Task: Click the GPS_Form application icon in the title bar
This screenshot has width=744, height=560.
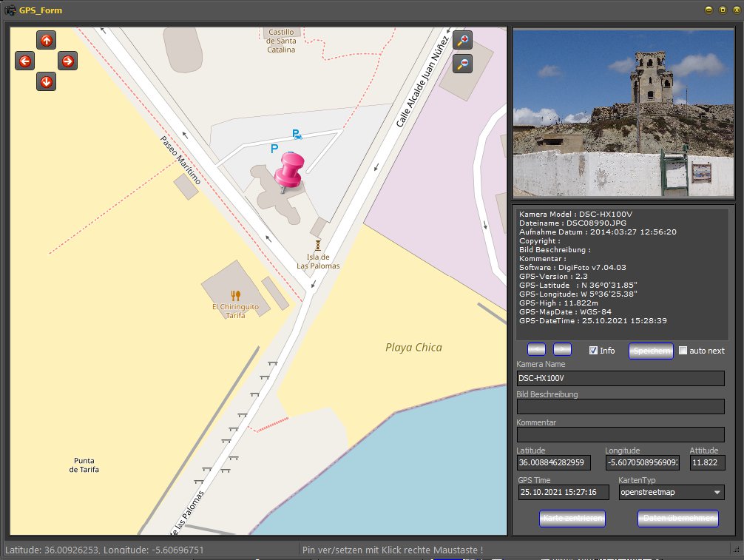Action: 12,10
